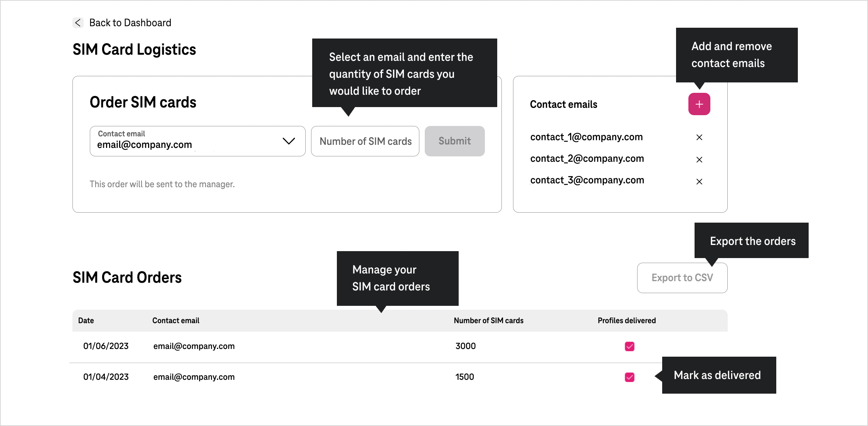Click the Contact email column header

tap(176, 320)
